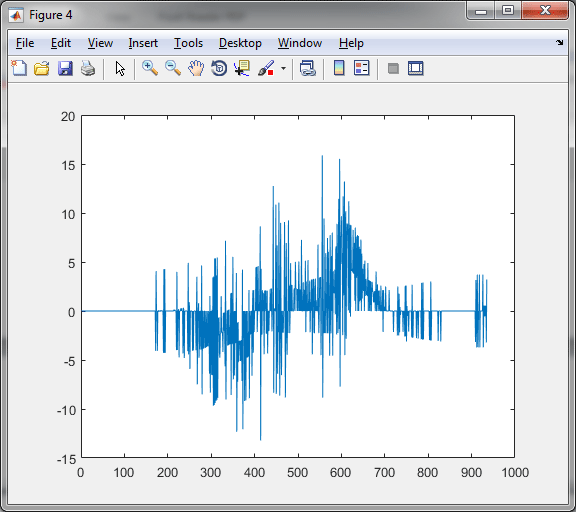Click the Open File folder icon
Viewport: 576px width, 512px height.
click(42, 68)
